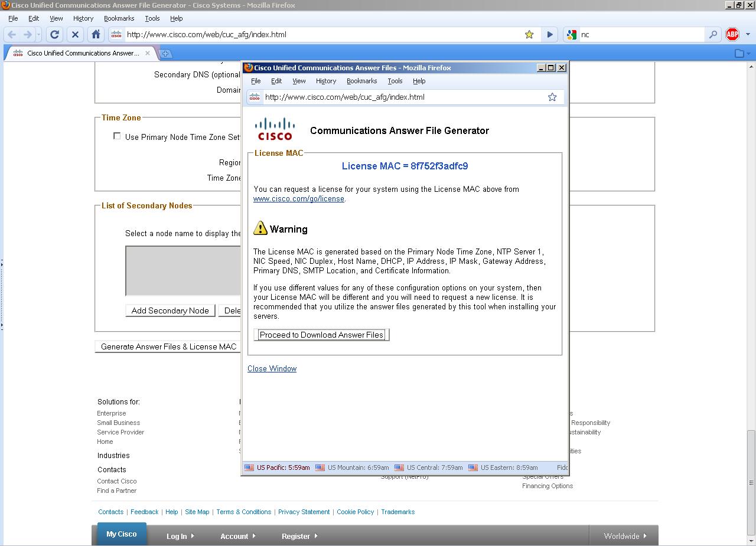Click the Small Business solutions link
This screenshot has height=546, width=756.
click(x=119, y=423)
